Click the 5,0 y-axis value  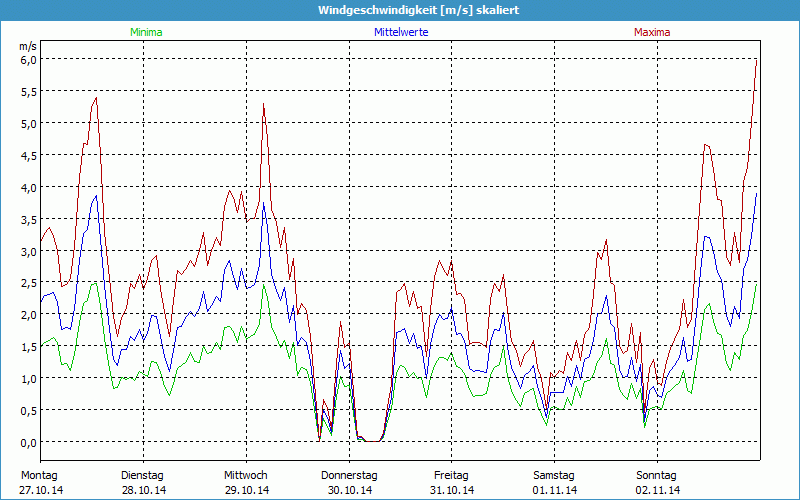click(x=29, y=123)
